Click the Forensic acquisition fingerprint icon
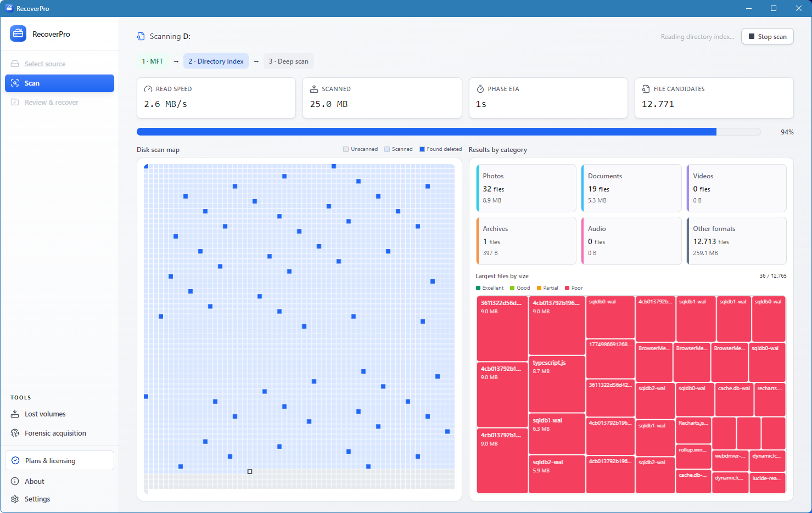 (15, 433)
